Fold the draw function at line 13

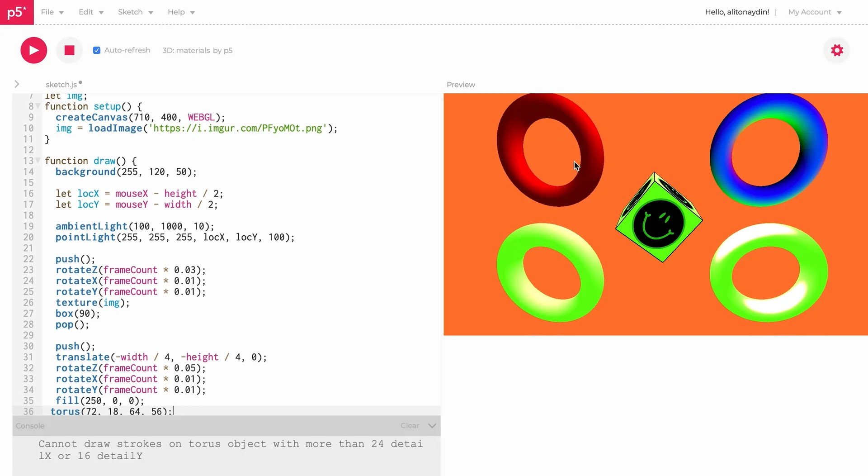(x=38, y=160)
